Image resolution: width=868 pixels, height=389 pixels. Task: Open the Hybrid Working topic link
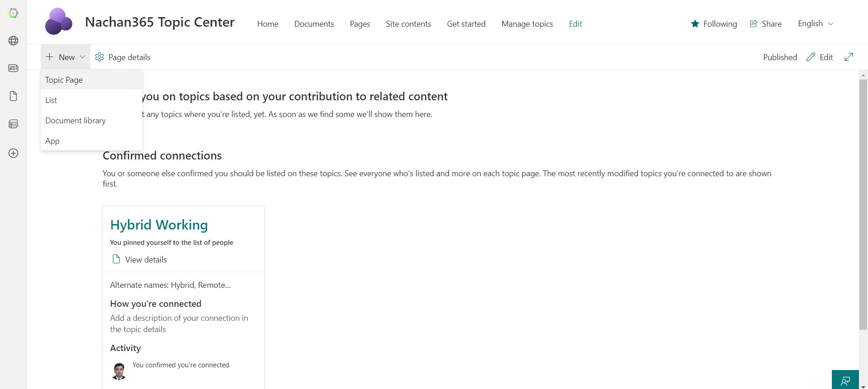coord(159,225)
